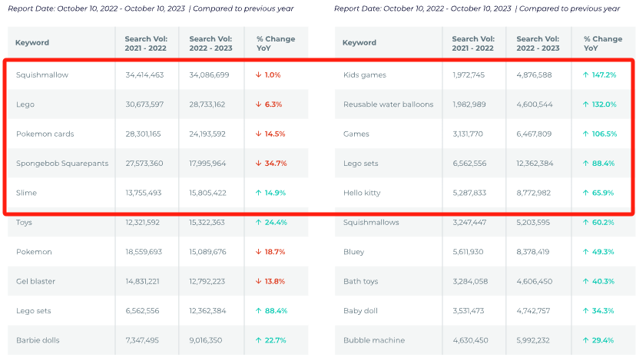636x364 pixels.
Task: Click the value 4,600,544
Action: 535,104
